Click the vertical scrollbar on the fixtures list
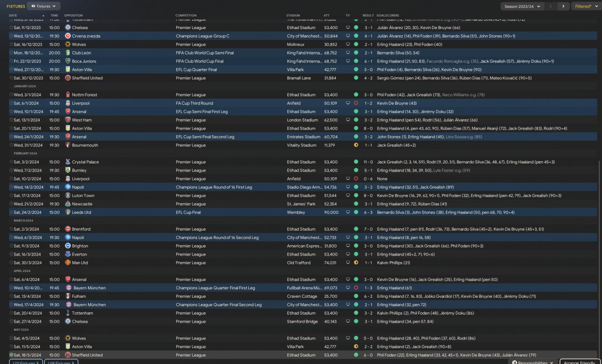The image size is (602, 364). [599, 258]
